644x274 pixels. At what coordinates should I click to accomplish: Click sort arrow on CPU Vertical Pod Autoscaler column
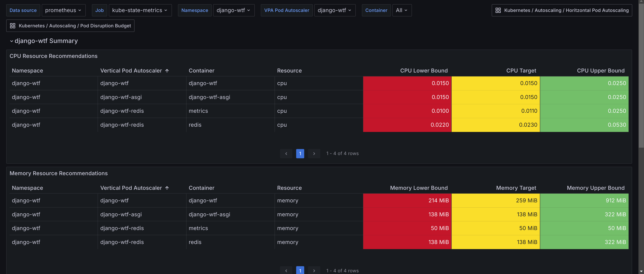click(167, 71)
